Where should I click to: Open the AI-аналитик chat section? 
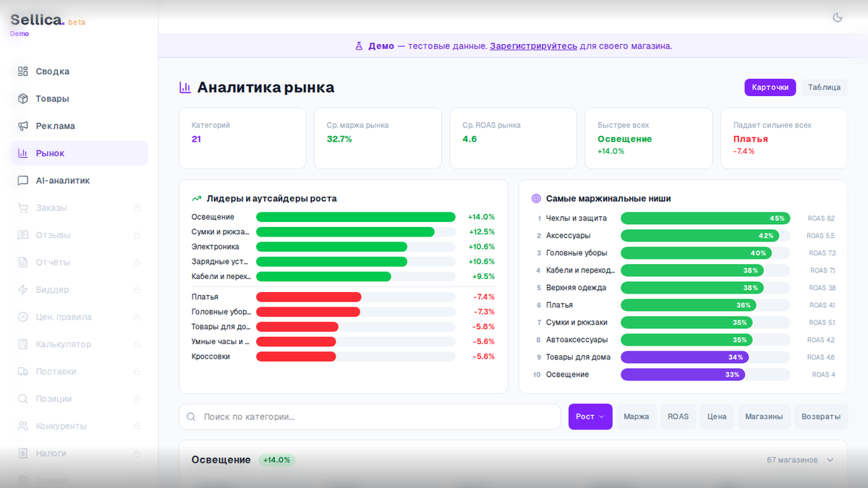[x=61, y=180]
